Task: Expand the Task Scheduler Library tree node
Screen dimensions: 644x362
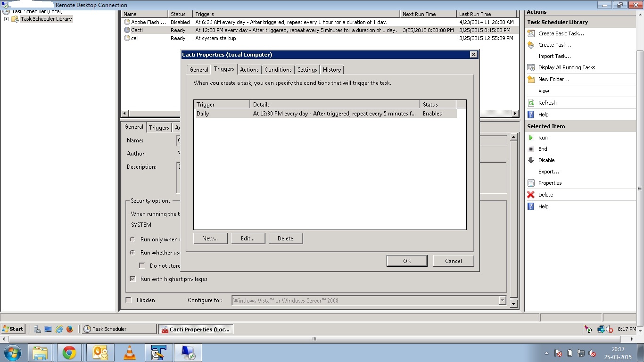Action: click(x=6, y=19)
